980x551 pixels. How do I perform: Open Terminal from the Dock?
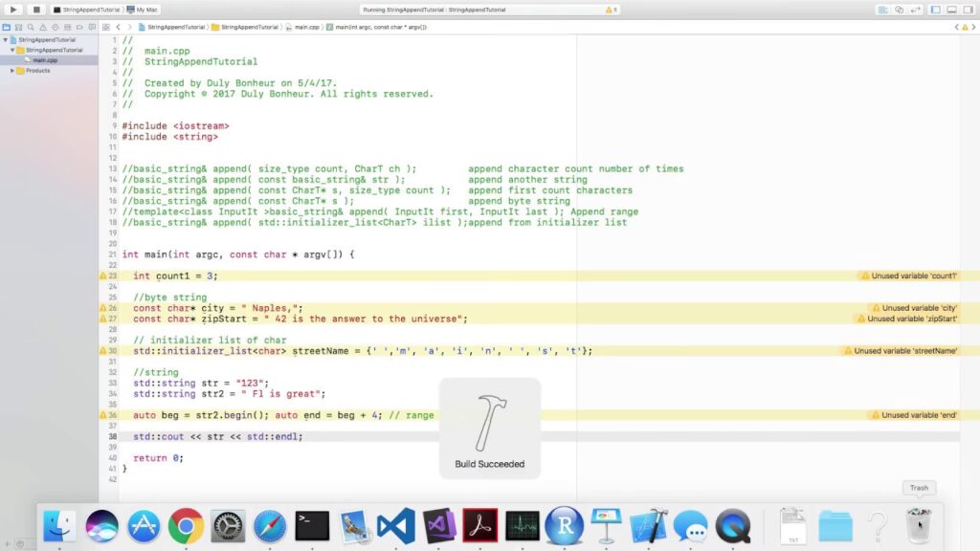(x=312, y=526)
